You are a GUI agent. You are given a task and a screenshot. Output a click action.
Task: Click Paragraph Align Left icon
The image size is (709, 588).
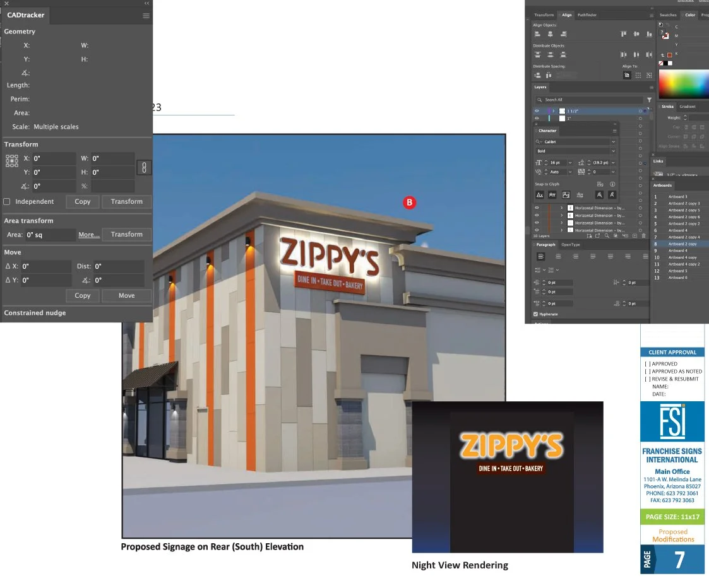click(x=541, y=257)
